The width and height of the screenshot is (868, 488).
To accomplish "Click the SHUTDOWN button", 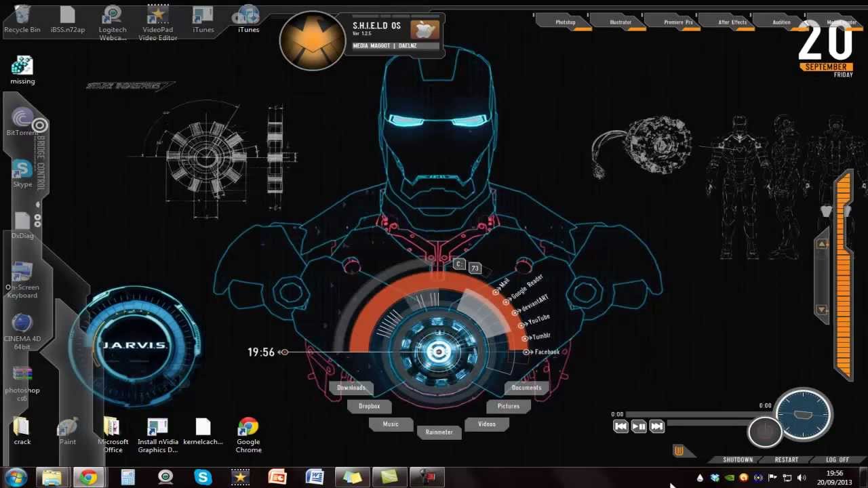I will click(738, 460).
